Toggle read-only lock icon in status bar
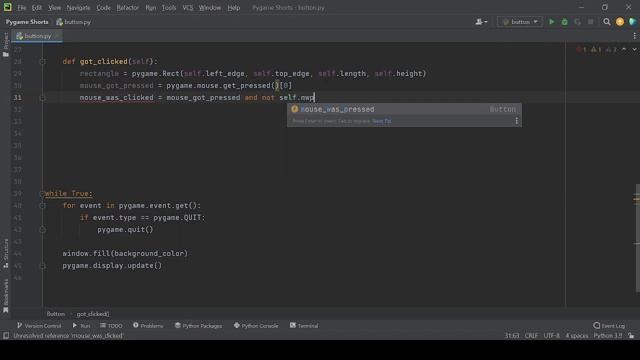The height and width of the screenshot is (360, 640). 631,336
